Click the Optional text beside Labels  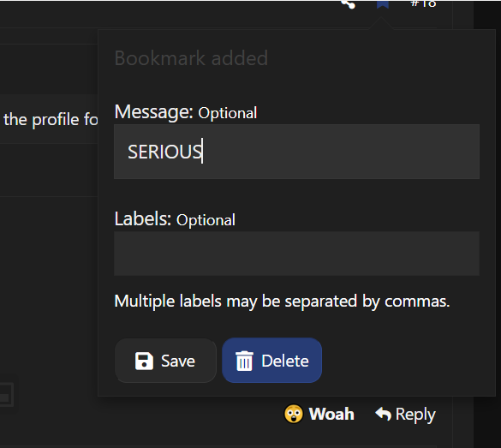point(206,220)
